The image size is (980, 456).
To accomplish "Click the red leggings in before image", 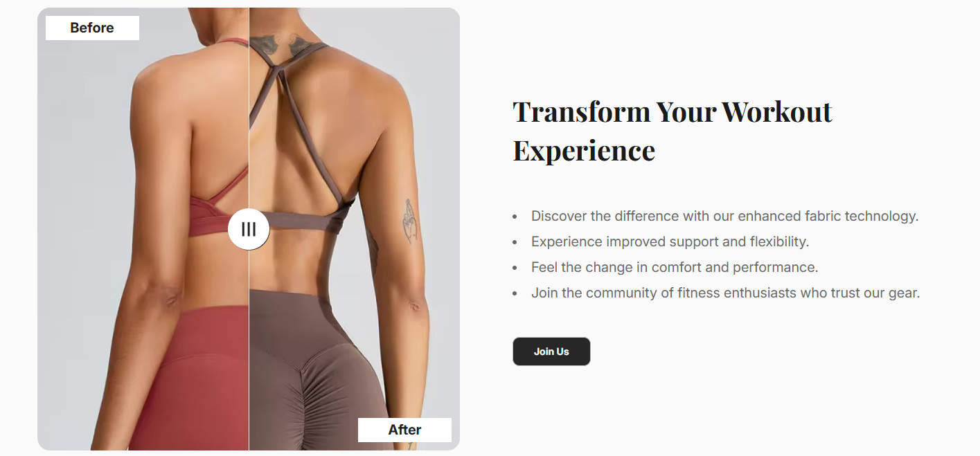I will click(x=188, y=377).
